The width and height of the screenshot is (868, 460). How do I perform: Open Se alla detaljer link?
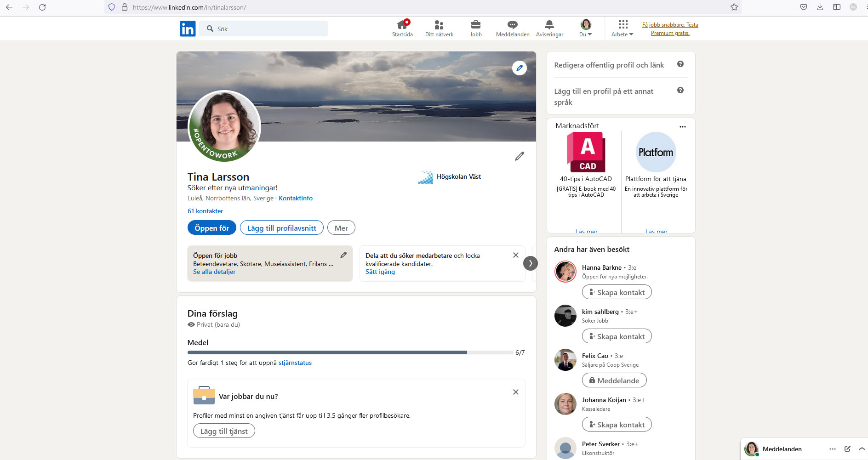(x=214, y=272)
